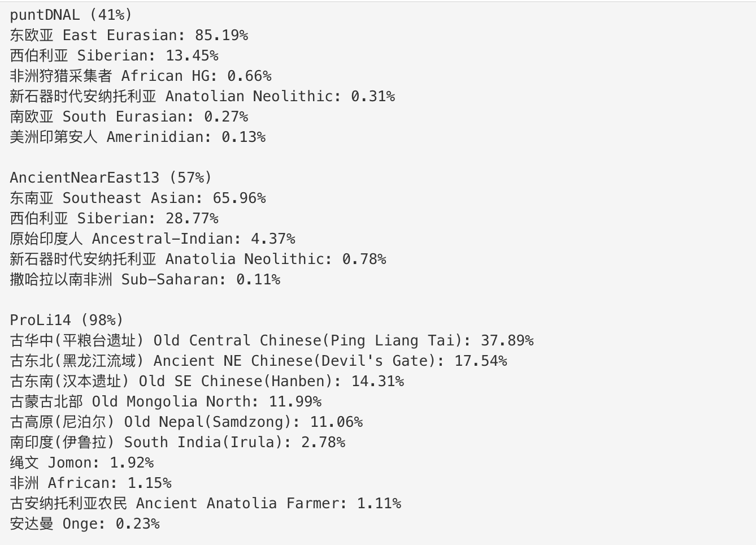Click the Jomon 1.92% line
This screenshot has width=756, height=545.
point(81,462)
